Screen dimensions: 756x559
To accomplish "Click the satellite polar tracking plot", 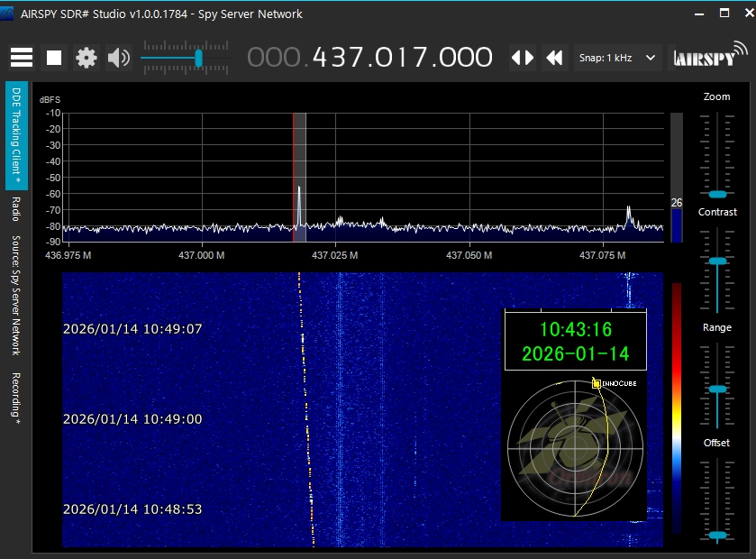I will [575, 448].
